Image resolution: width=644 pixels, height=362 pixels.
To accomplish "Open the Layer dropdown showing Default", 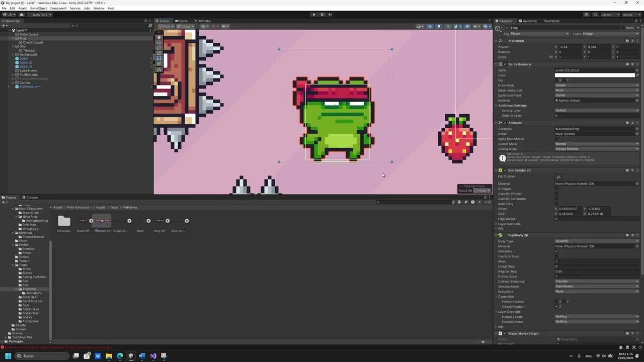I will click(x=610, y=34).
